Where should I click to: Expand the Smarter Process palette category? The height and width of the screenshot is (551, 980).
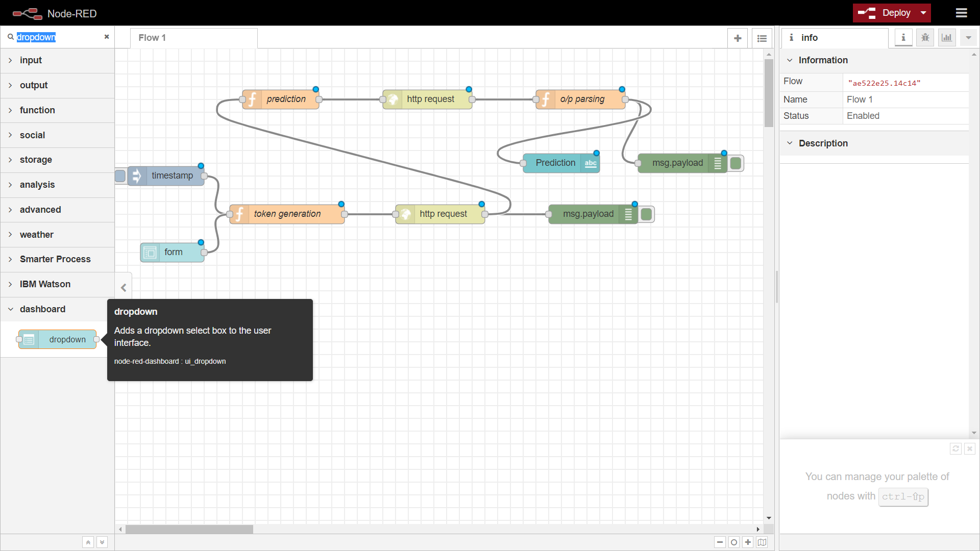coord(57,259)
